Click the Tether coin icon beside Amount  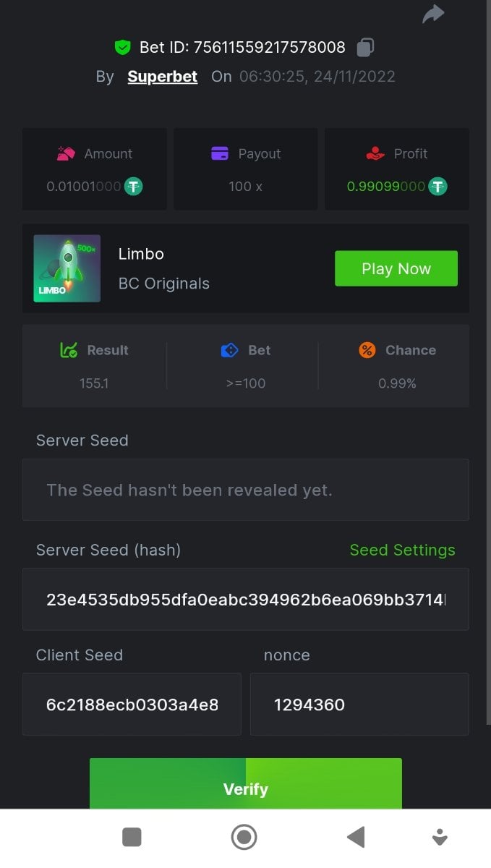[133, 187]
